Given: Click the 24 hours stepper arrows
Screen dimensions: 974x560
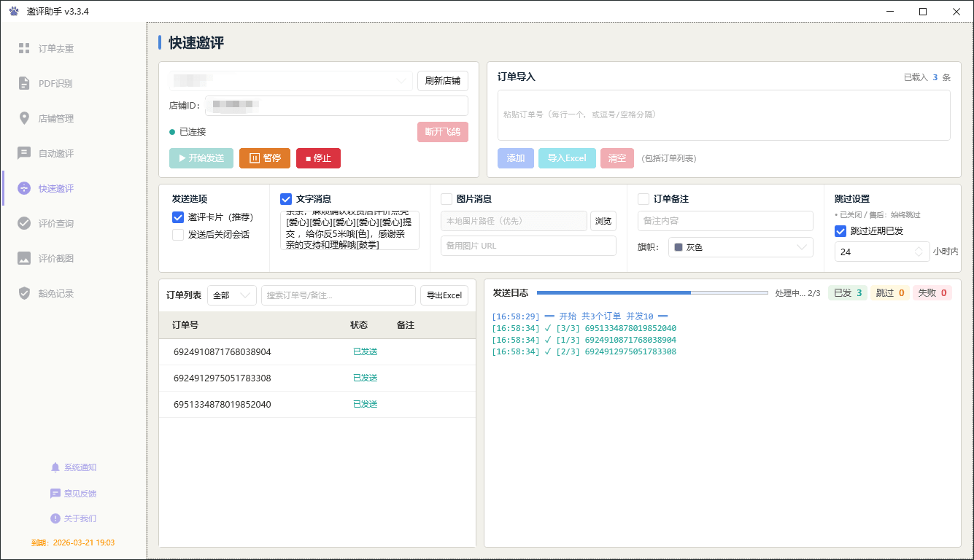Looking at the screenshot, I should click(x=920, y=252).
